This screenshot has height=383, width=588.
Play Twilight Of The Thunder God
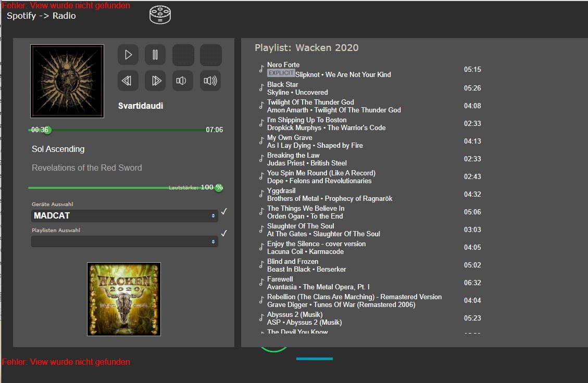tap(310, 103)
